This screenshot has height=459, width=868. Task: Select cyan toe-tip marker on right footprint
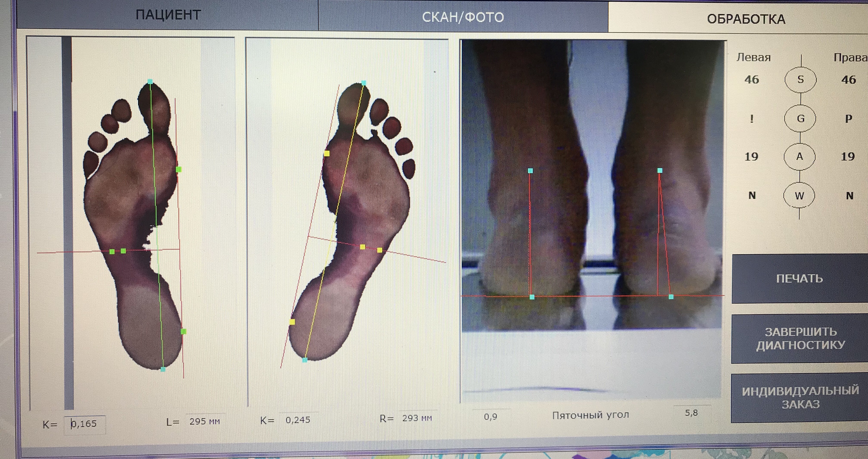click(x=364, y=83)
